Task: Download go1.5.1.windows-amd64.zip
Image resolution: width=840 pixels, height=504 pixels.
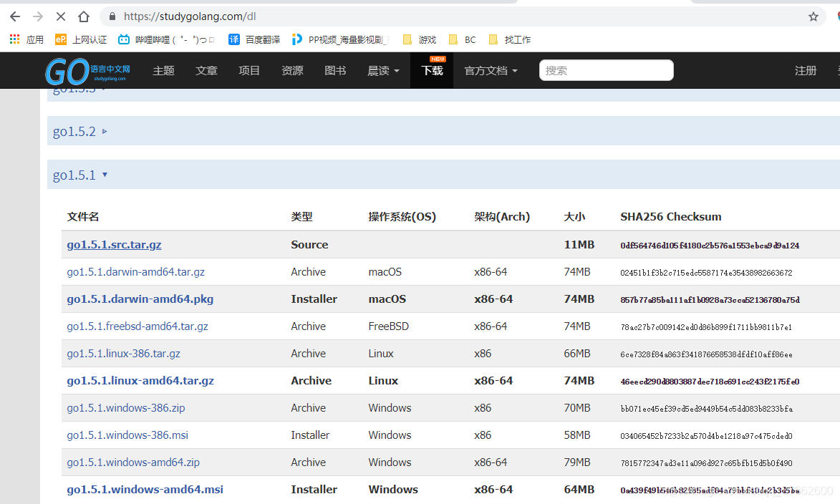Action: pyautogui.click(x=133, y=462)
